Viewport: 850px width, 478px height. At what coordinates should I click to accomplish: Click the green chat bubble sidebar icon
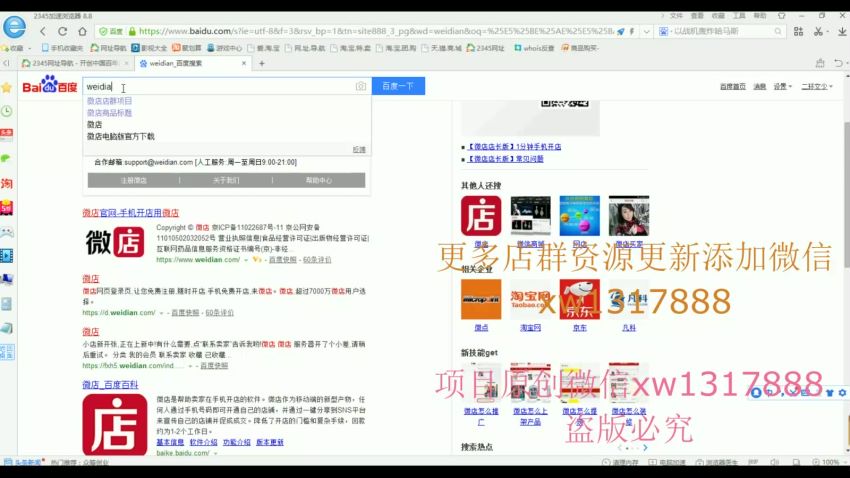pyautogui.click(x=6, y=158)
